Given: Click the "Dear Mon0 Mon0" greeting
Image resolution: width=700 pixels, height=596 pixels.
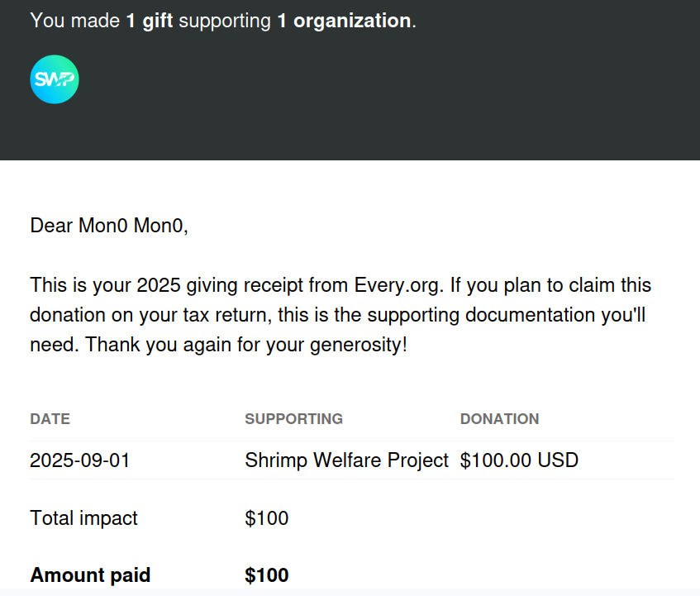Looking at the screenshot, I should click(x=109, y=226).
